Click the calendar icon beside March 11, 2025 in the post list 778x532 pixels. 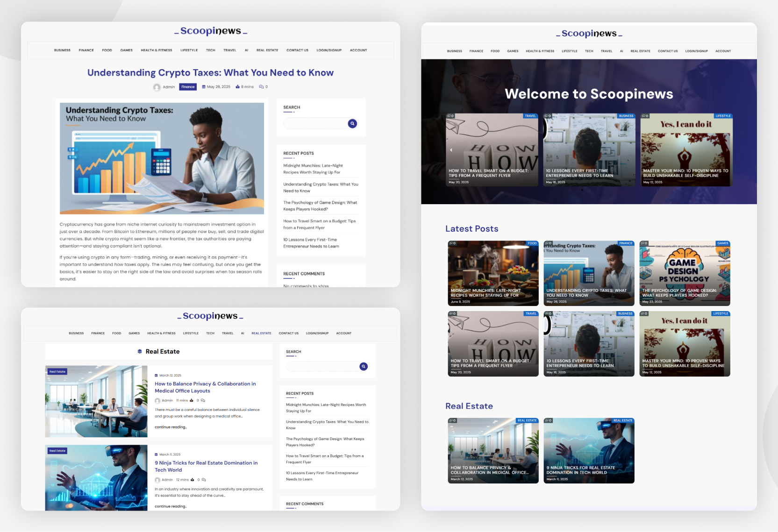click(x=157, y=454)
